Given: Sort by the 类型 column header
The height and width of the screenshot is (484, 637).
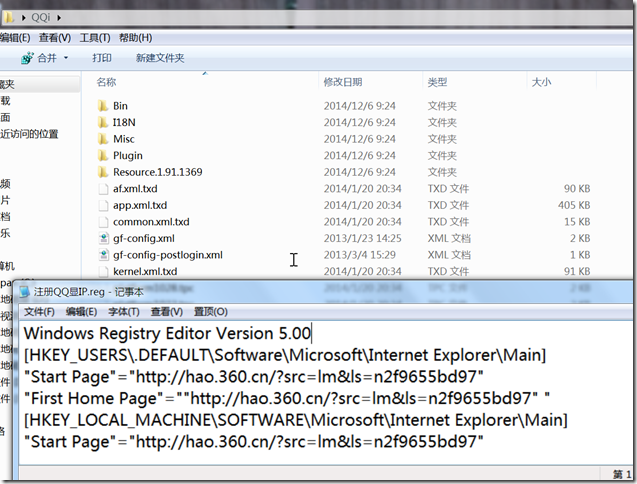Looking at the screenshot, I should [x=437, y=82].
